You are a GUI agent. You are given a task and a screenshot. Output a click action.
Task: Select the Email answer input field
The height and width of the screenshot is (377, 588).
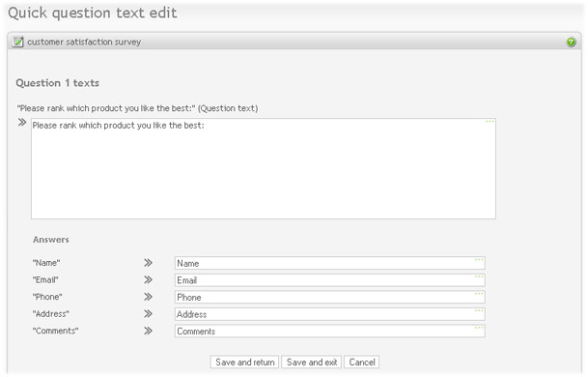coord(330,280)
